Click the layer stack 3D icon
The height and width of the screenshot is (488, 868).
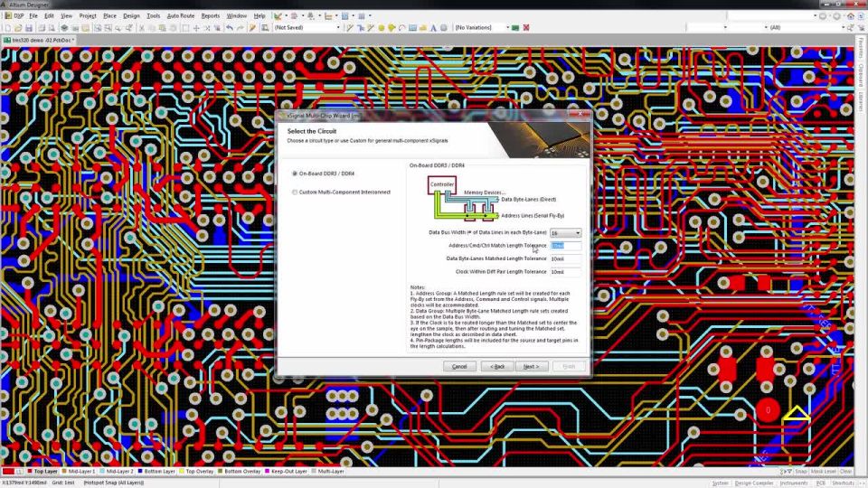pyautogui.click(x=64, y=28)
